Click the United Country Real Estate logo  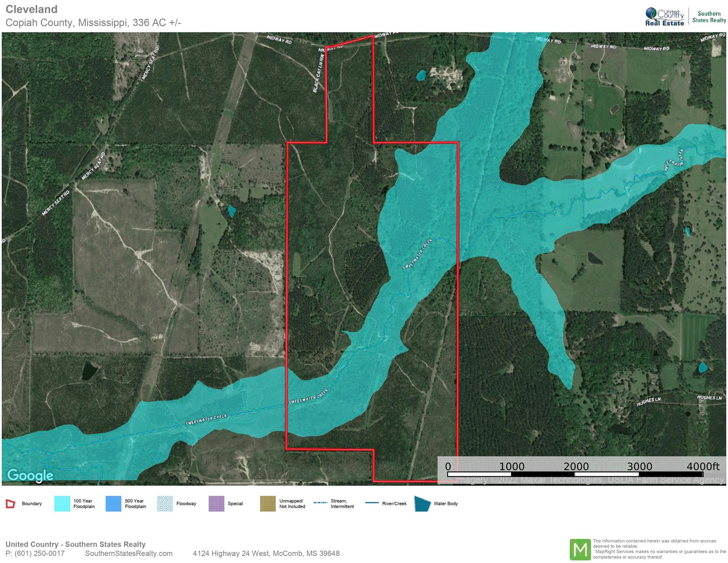click(x=665, y=17)
